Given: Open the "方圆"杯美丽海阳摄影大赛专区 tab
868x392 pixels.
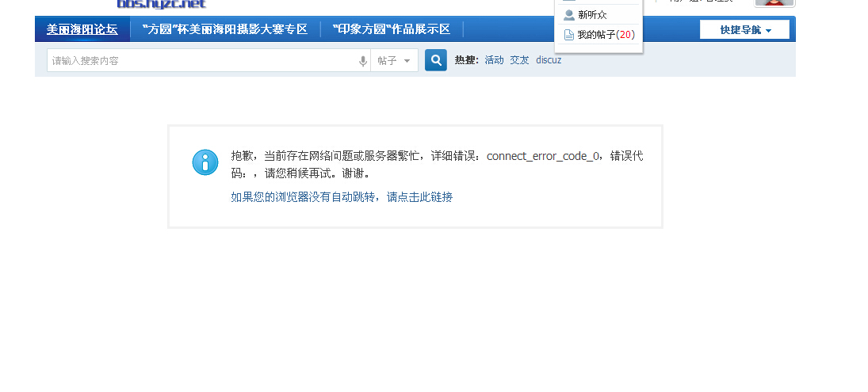Looking at the screenshot, I should pos(225,29).
